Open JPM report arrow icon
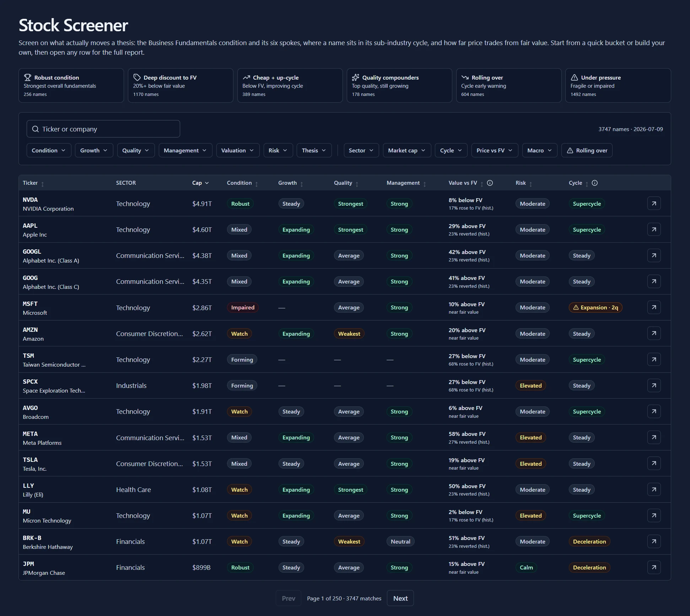The width and height of the screenshot is (690, 616). 654,567
